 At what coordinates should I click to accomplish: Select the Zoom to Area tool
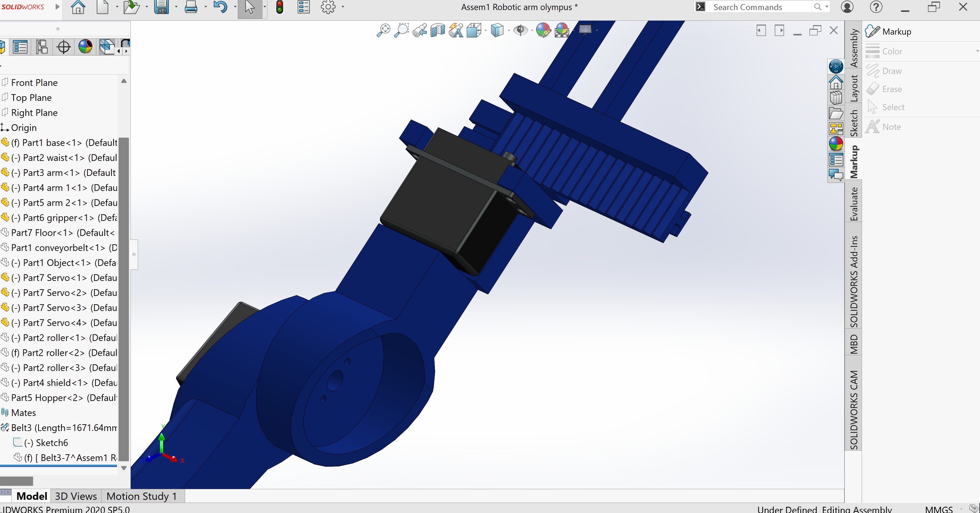point(401,30)
